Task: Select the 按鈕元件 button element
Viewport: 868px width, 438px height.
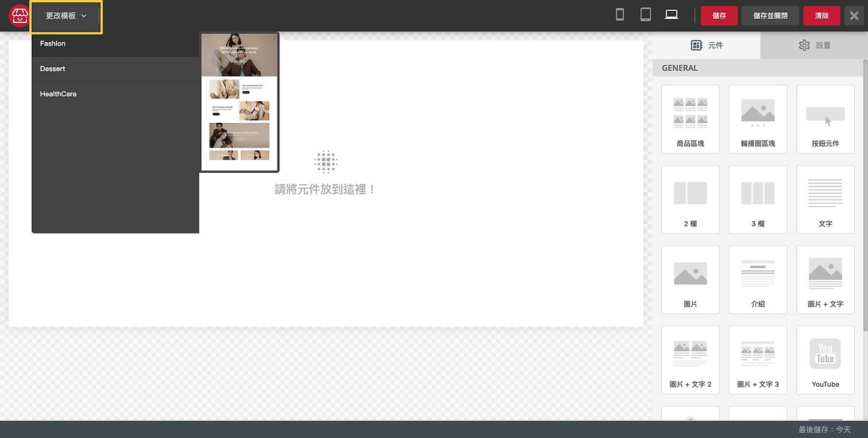Action: coord(825,119)
